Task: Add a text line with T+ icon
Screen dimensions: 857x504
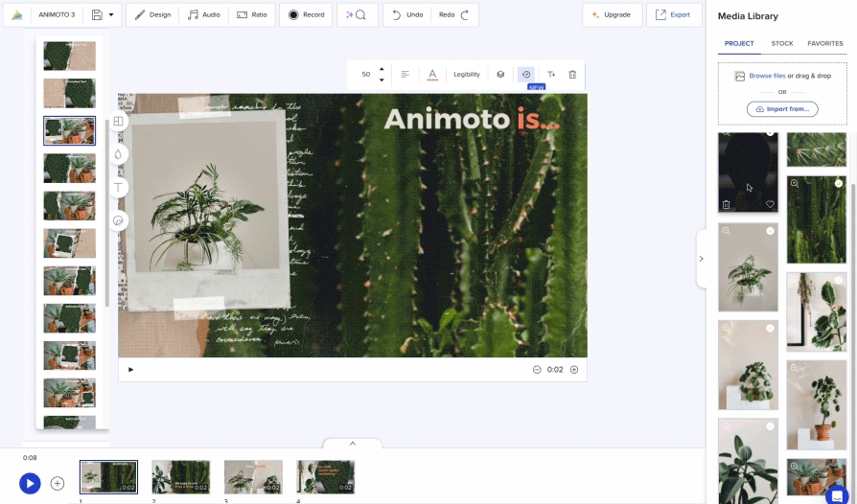Action: [x=551, y=75]
